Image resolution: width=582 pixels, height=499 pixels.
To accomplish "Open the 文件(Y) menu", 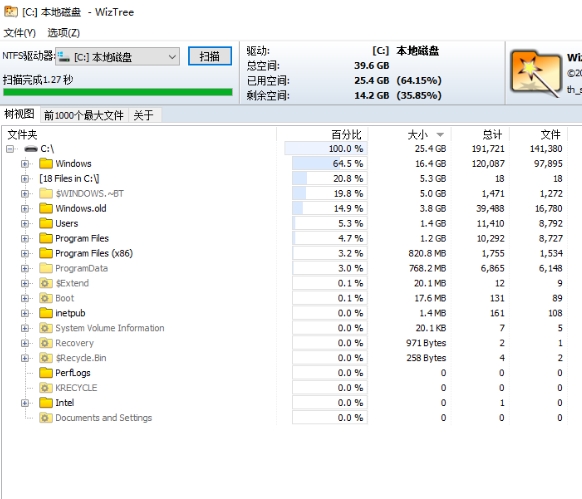I will click(x=20, y=33).
